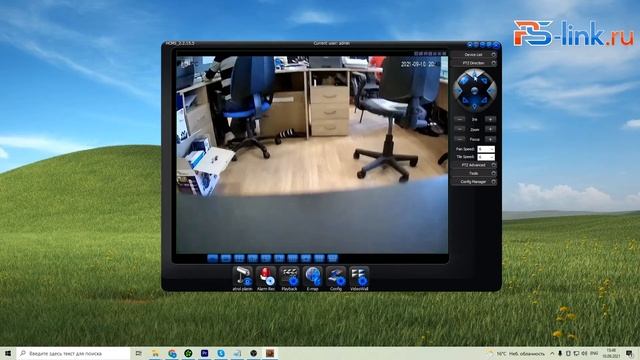Pan camera right with PTZ right arrow
640x360 pixels.
click(x=491, y=91)
